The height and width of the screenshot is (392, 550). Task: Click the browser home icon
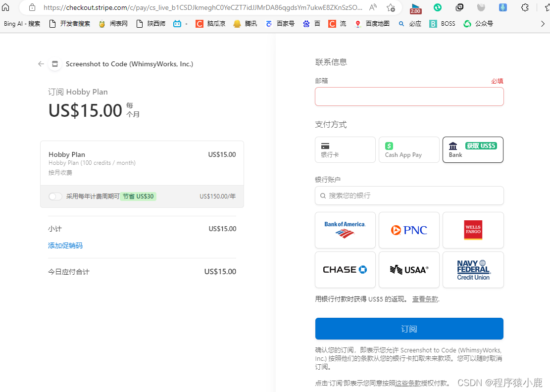pyautogui.click(x=5, y=7)
